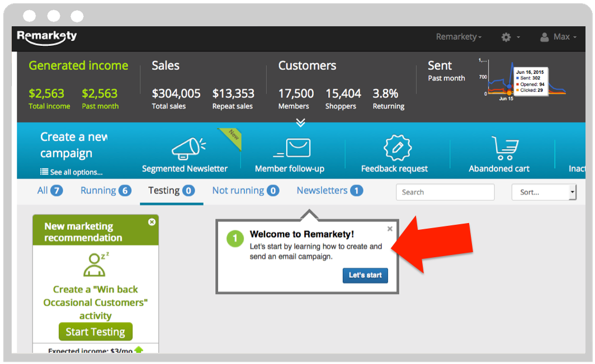Click the sleeping customer recommendation icon
Screen dimensions: 595x364
pos(95,264)
